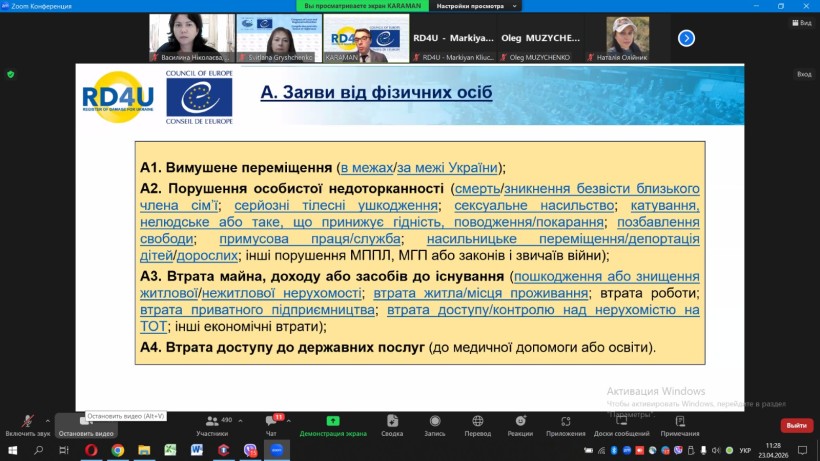Click green banner showing KARAMAN's screen
820x461 pixels.
pyautogui.click(x=362, y=6)
